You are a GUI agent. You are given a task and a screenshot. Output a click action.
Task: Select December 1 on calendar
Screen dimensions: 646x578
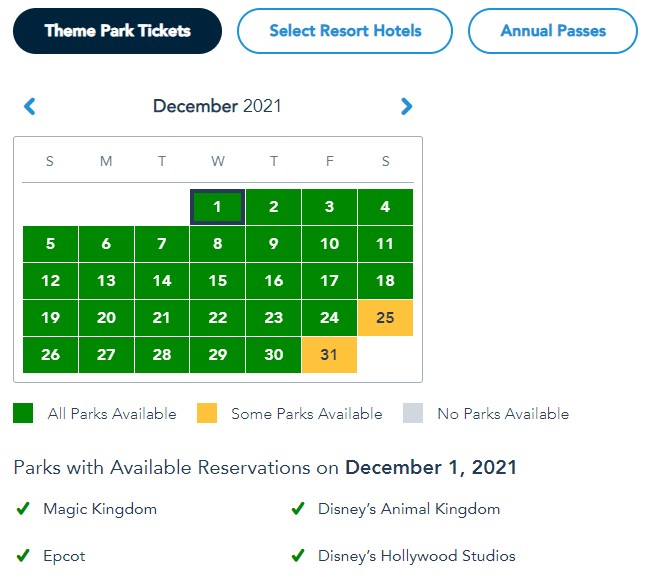[217, 207]
